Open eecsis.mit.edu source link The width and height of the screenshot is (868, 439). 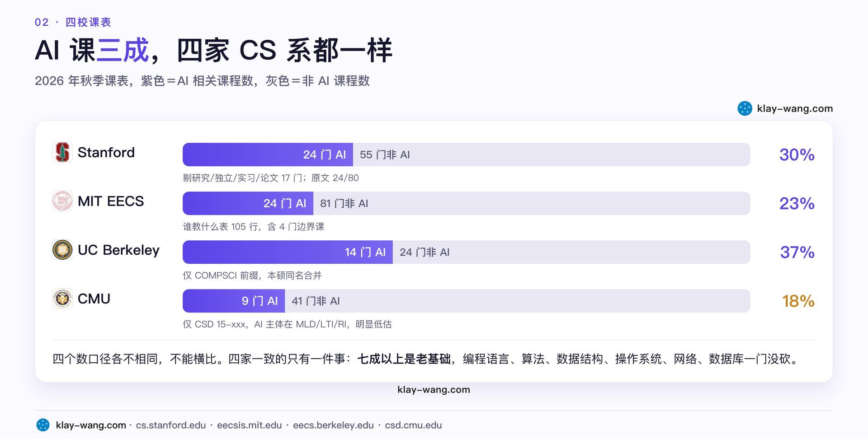pos(249,425)
